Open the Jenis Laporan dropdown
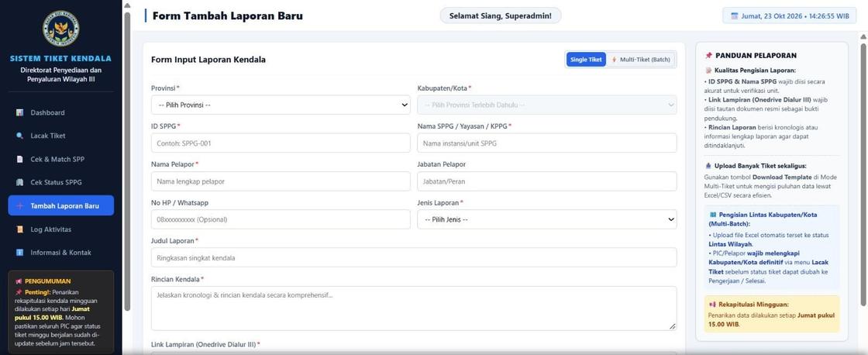This screenshot has height=355, width=868. pyautogui.click(x=547, y=219)
